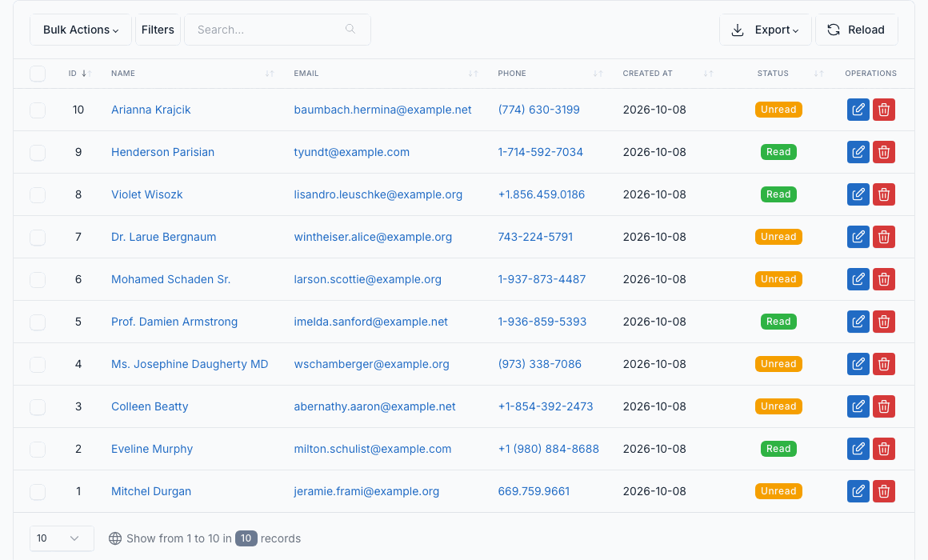Image resolution: width=928 pixels, height=560 pixels.
Task: Reload the table data
Action: (x=856, y=30)
